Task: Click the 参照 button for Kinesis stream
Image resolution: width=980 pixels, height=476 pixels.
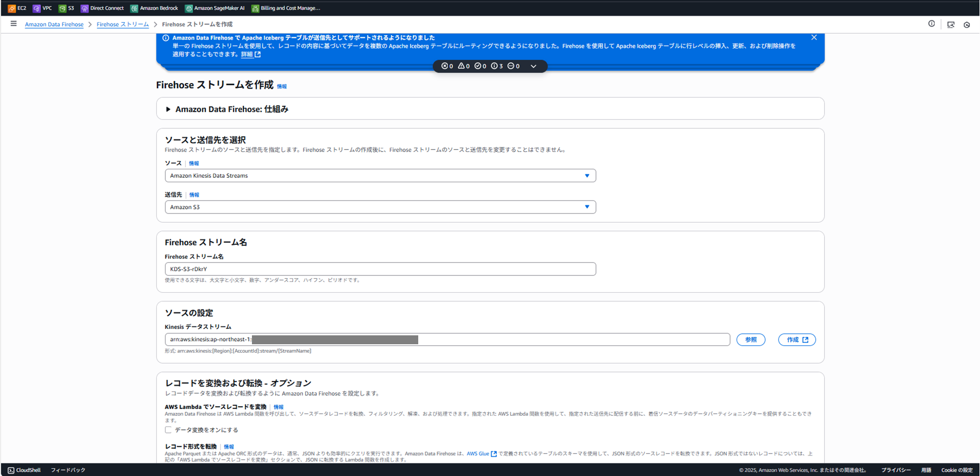Action: [x=751, y=339]
